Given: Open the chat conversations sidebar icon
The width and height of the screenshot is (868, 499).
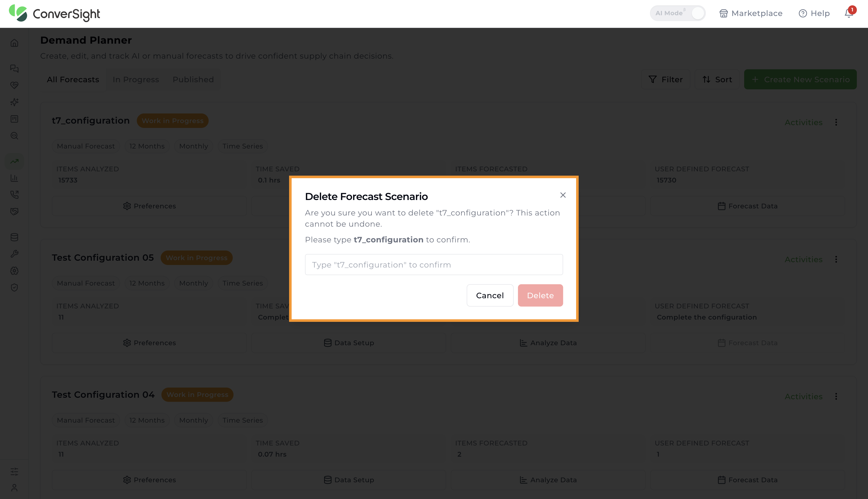Looking at the screenshot, I should pos(14,69).
